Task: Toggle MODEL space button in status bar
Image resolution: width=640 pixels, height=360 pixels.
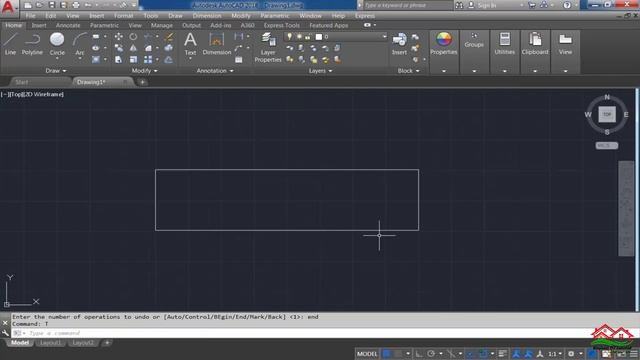Action: [x=367, y=353]
